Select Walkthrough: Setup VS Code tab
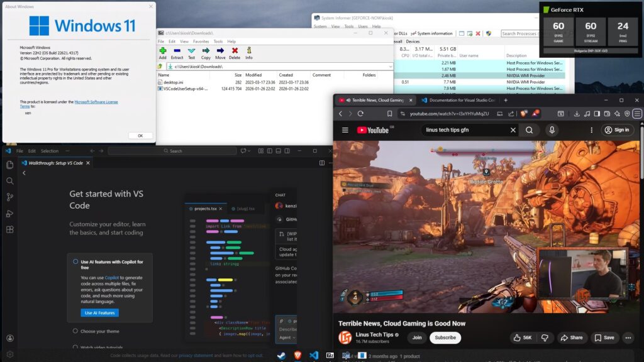 pos(56,163)
